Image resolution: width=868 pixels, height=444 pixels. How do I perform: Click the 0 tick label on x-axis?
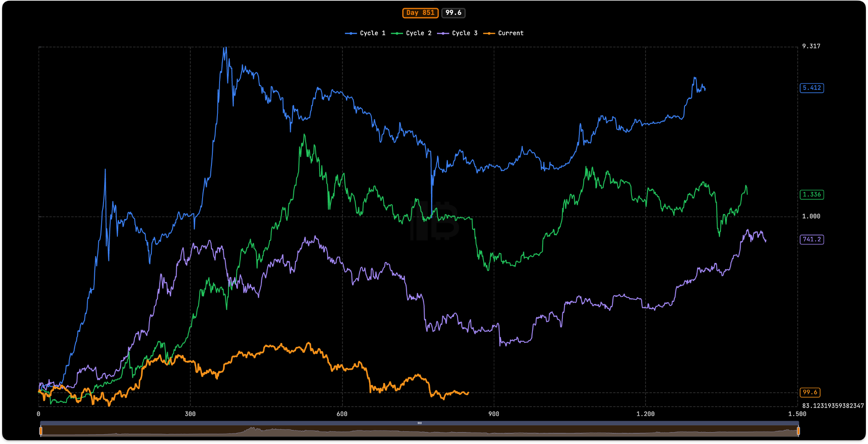39,414
